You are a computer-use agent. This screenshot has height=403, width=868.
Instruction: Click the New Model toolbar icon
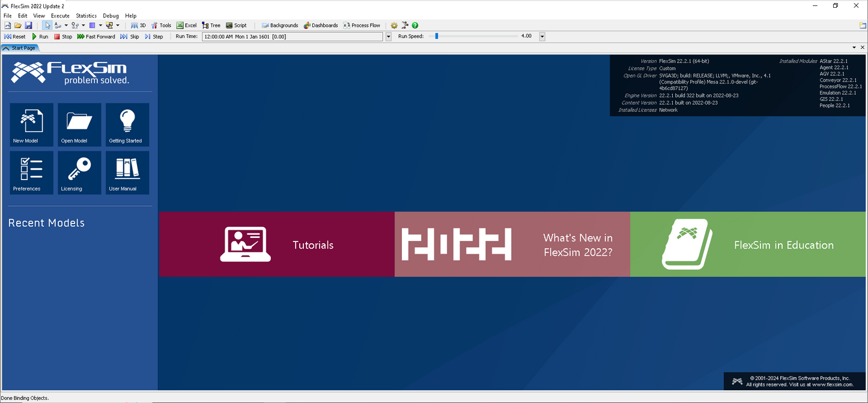click(8, 25)
